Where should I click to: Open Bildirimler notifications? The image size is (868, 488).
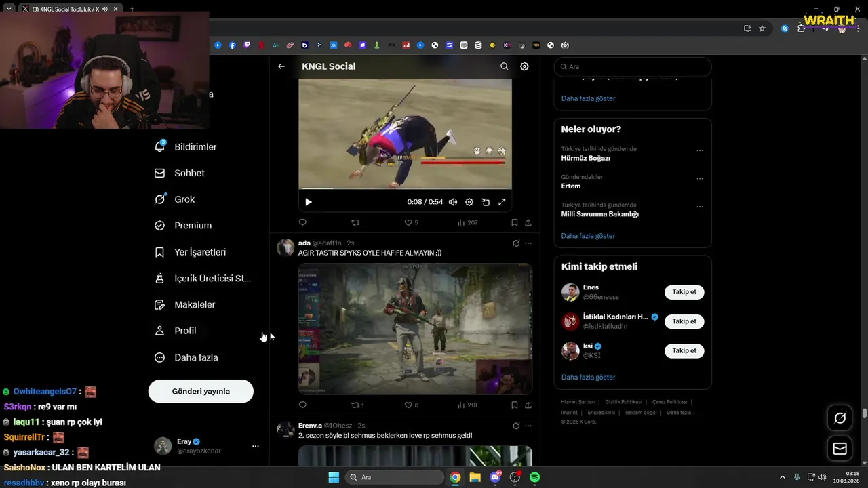186,146
